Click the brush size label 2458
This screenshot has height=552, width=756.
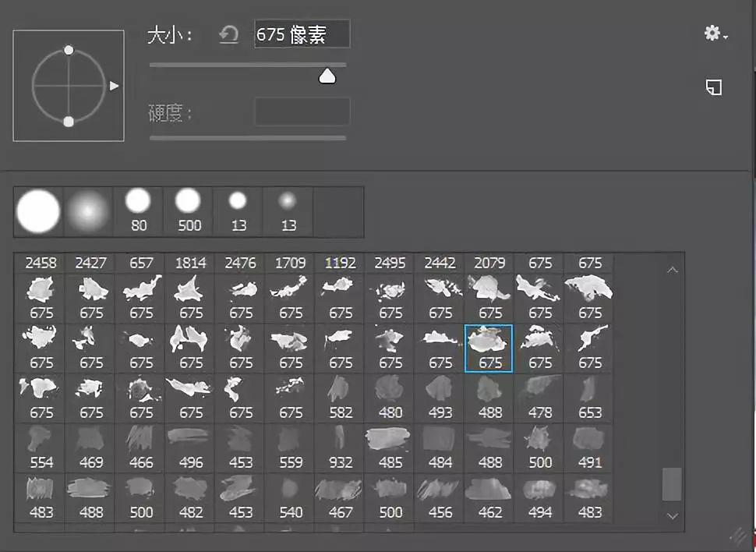coord(41,263)
